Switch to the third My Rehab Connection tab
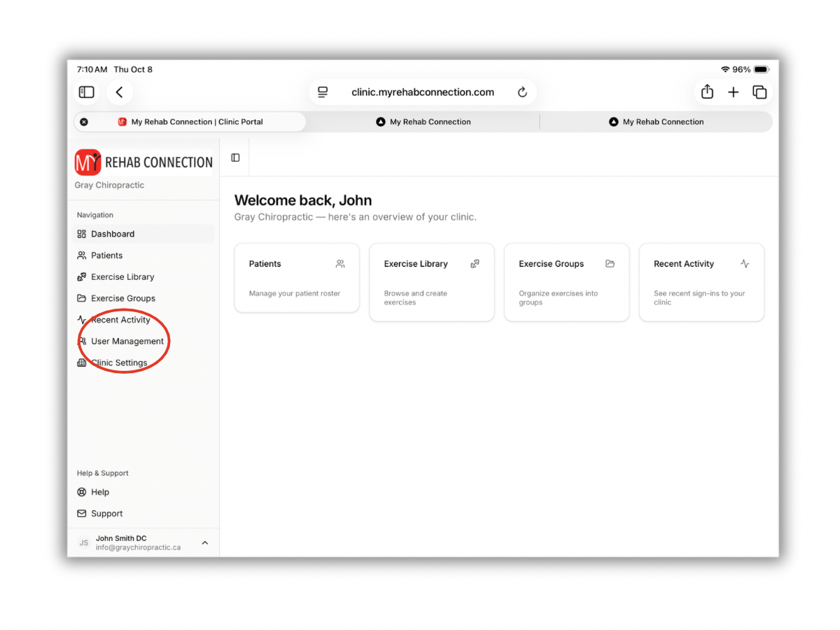Image resolution: width=840 pixels, height=630 pixels. [x=656, y=122]
